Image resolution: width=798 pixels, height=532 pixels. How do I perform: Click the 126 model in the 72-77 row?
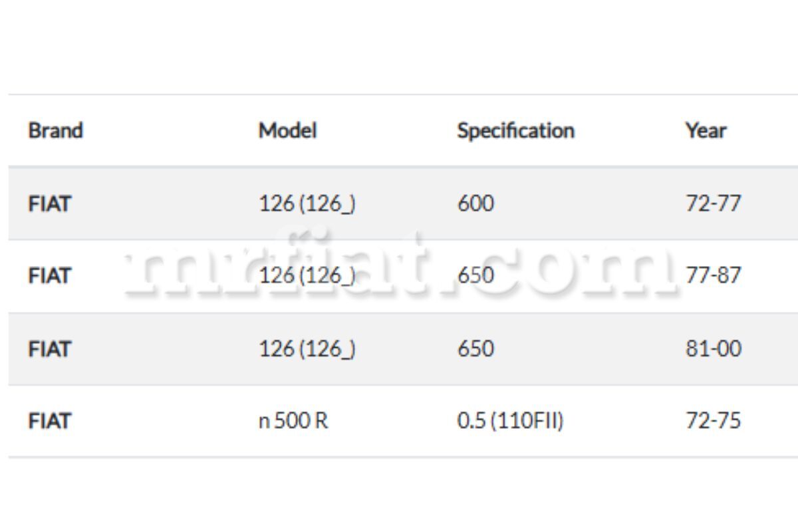click(307, 203)
